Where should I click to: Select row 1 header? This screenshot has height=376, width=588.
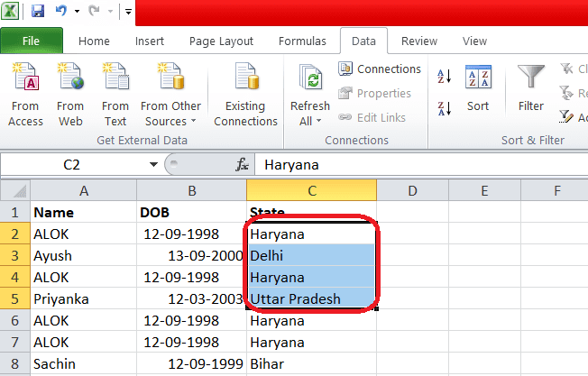[15, 212]
